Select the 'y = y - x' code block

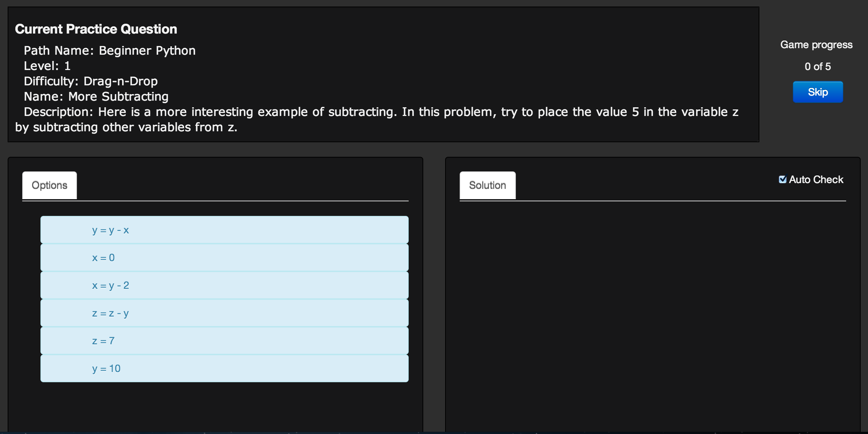224,230
